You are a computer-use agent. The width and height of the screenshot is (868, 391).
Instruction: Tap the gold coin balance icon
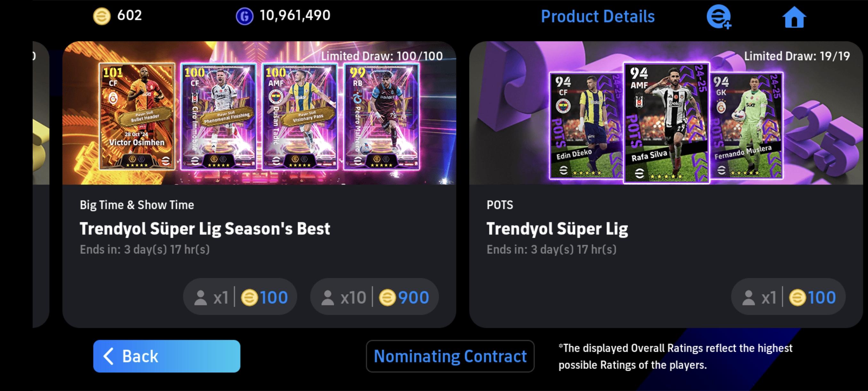click(101, 16)
